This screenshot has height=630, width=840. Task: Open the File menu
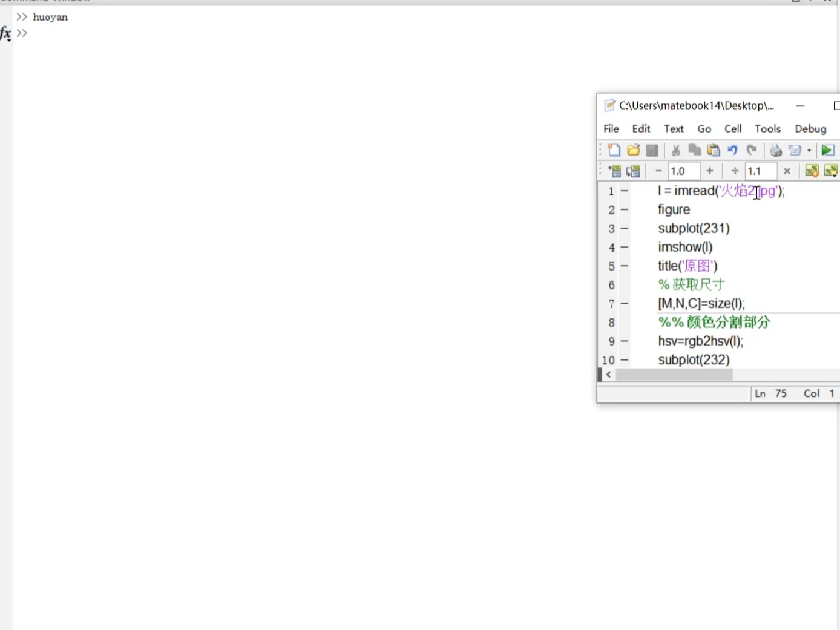pos(611,128)
